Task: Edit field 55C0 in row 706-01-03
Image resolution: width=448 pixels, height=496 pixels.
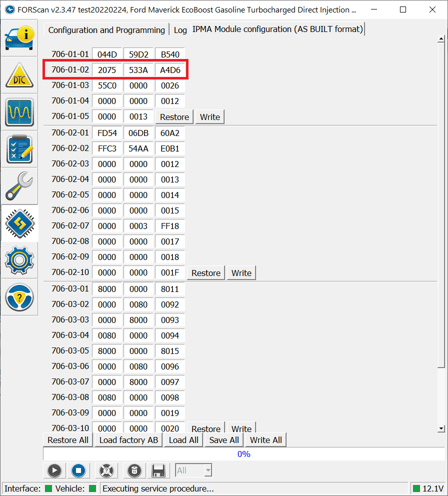Action: point(107,85)
